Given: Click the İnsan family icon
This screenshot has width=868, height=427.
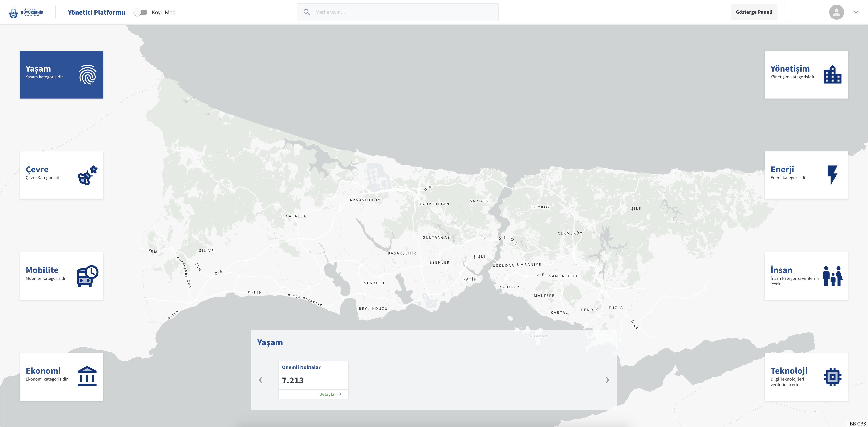Looking at the screenshot, I should (x=832, y=276).
